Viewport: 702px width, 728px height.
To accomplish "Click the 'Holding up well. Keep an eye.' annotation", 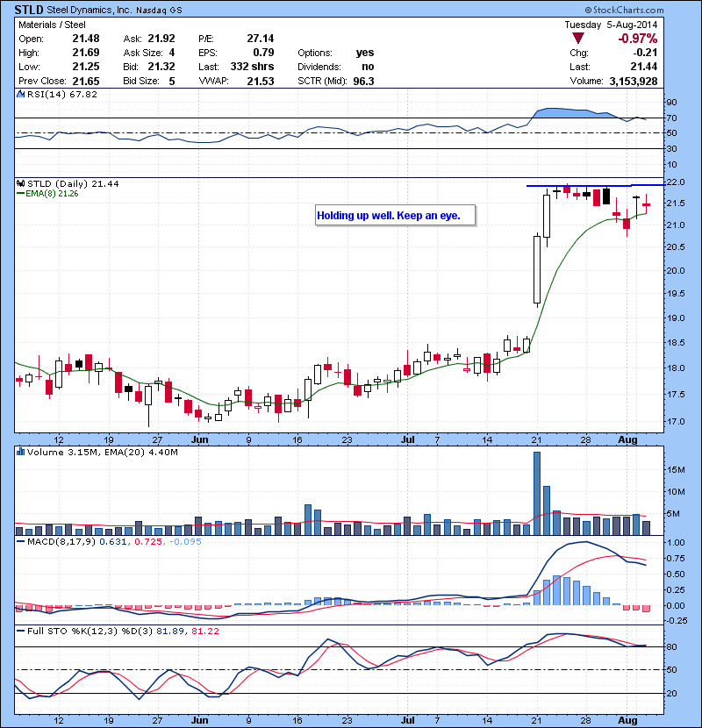I will tap(396, 216).
